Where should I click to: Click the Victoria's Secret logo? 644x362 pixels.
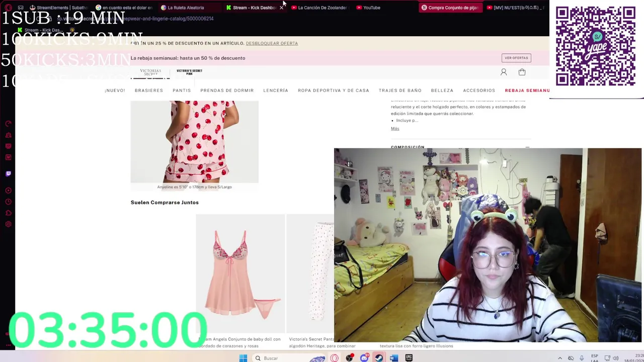[x=150, y=72]
